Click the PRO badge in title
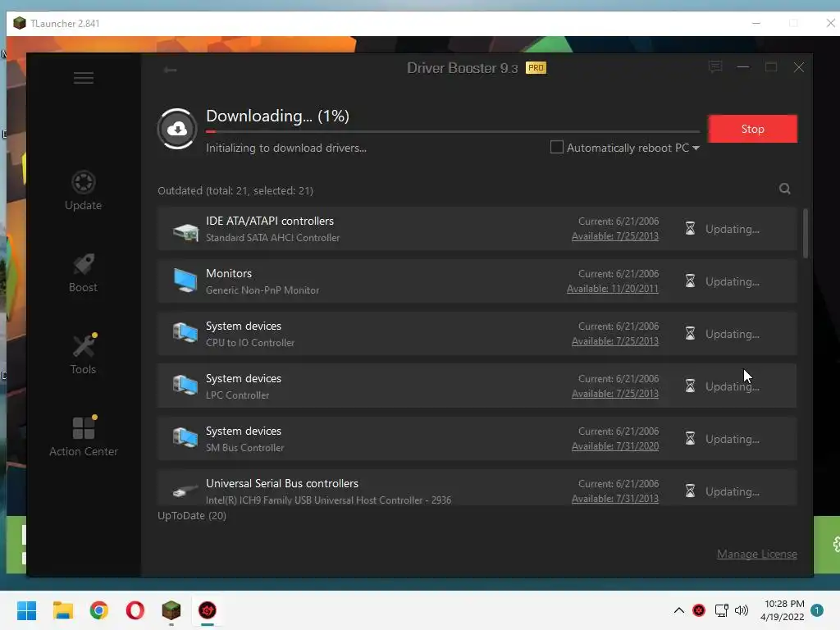The height and width of the screenshot is (630, 840). click(536, 67)
